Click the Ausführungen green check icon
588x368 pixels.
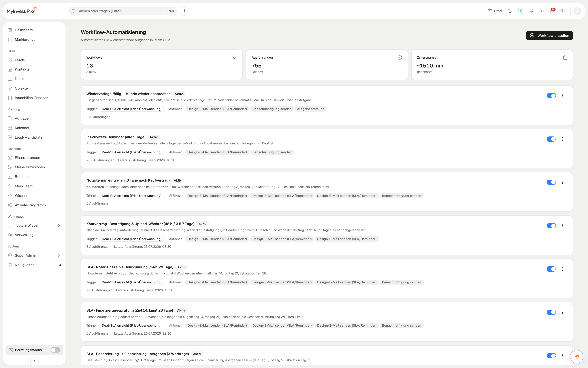[x=400, y=57]
